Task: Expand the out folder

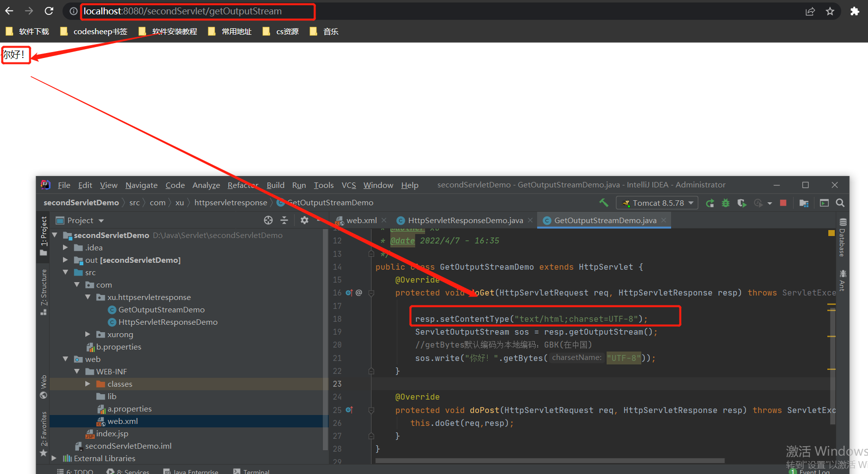Action: (65, 260)
